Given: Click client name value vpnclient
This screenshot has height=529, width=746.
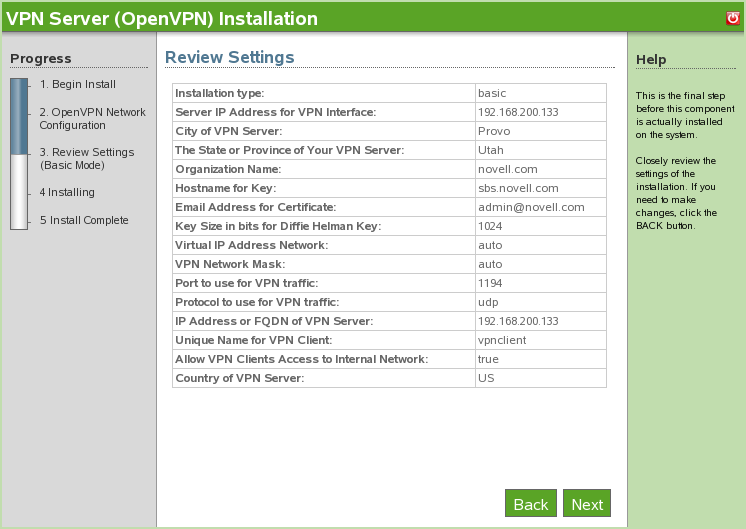Looking at the screenshot, I should click(x=502, y=341).
